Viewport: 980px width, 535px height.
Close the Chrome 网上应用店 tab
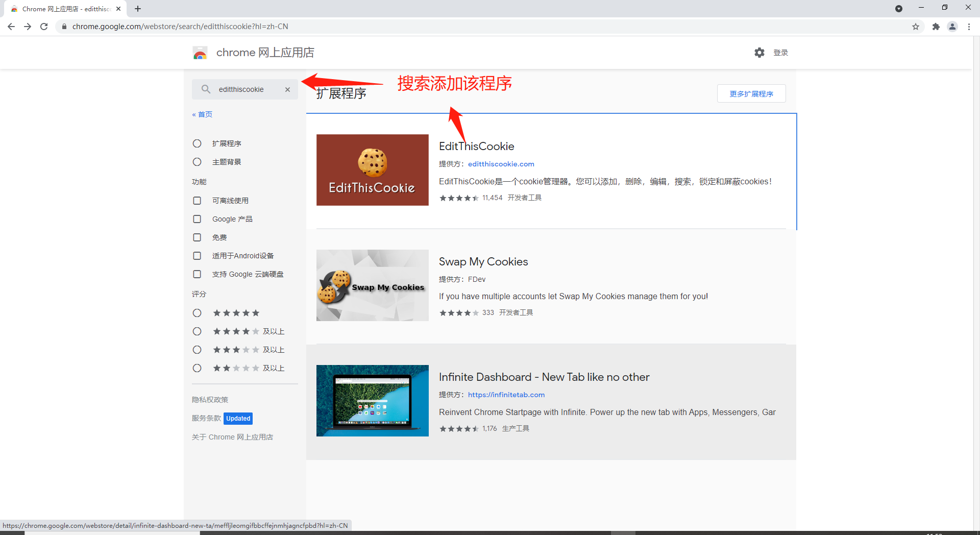[x=118, y=9]
